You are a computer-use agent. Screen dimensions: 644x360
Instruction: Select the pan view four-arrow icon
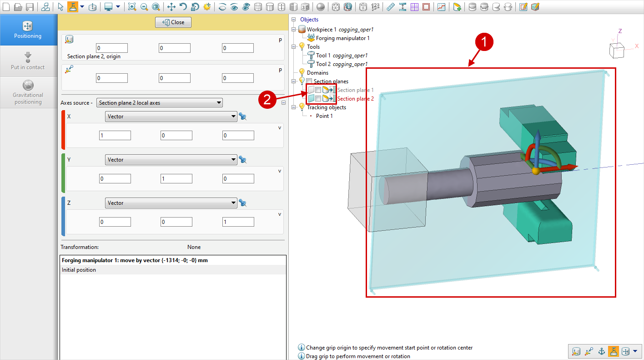pos(171,7)
